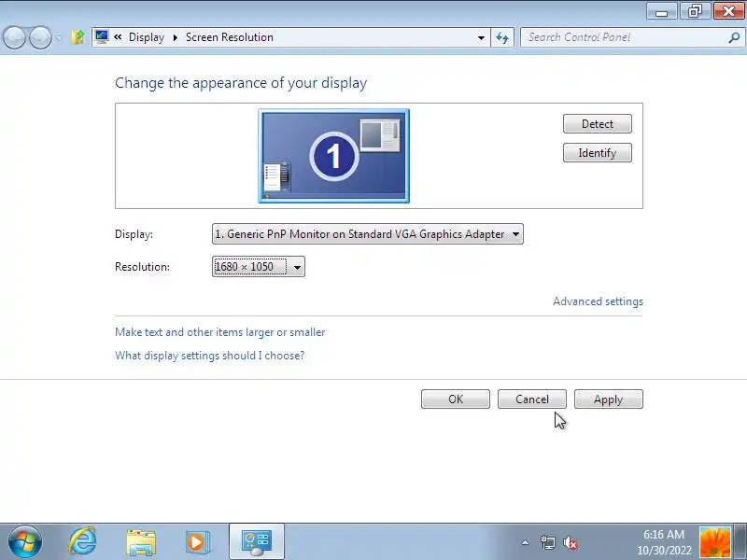
Task: Click the Detect button
Action: 598,124
